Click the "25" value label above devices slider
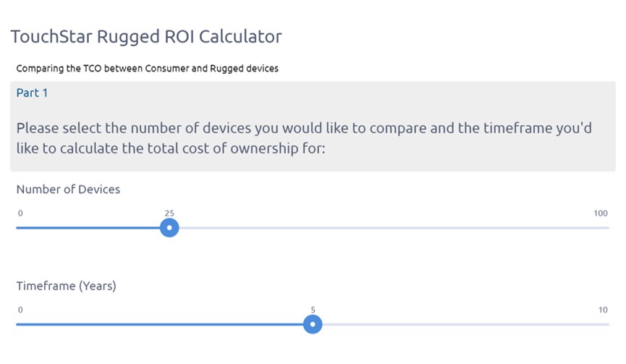 (169, 213)
